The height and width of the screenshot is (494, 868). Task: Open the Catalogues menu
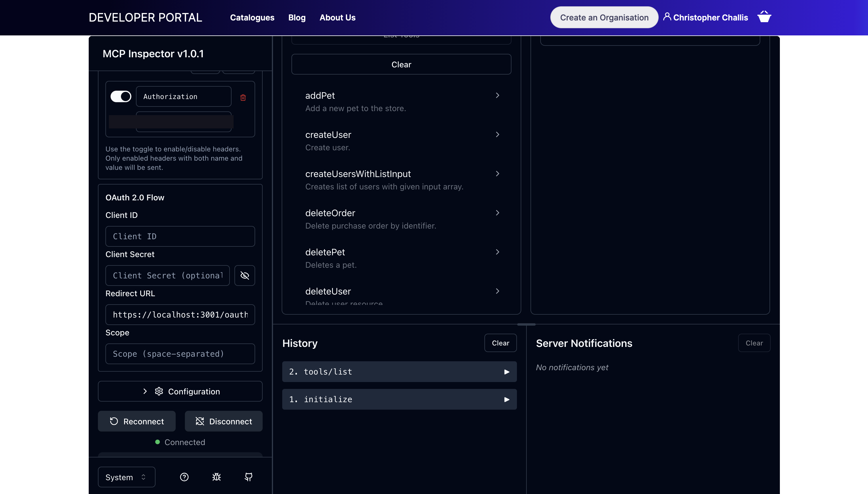(252, 17)
